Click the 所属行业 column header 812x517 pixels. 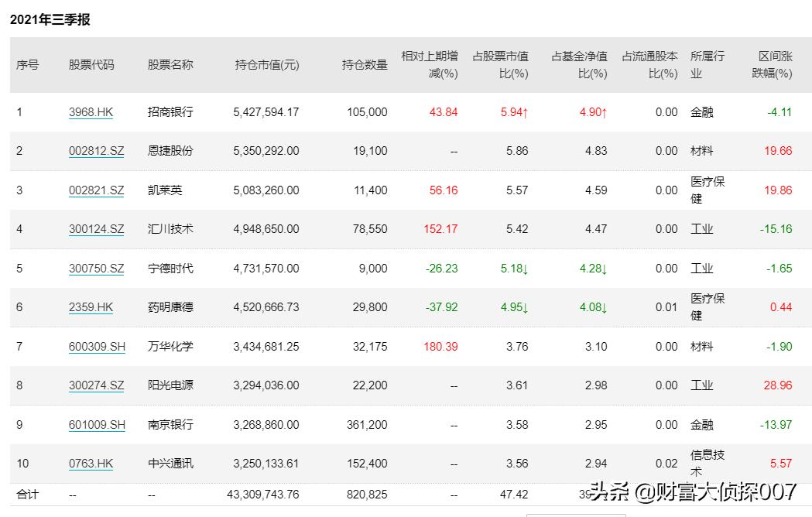pos(705,65)
